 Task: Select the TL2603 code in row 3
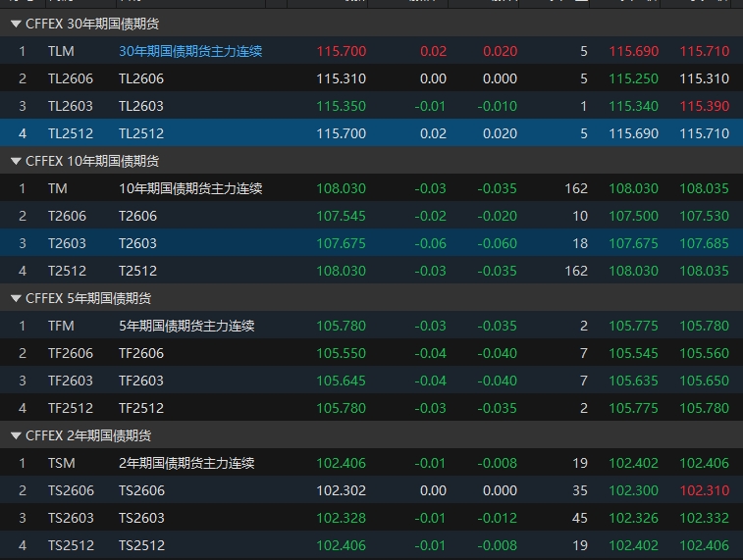pyautogui.click(x=71, y=106)
